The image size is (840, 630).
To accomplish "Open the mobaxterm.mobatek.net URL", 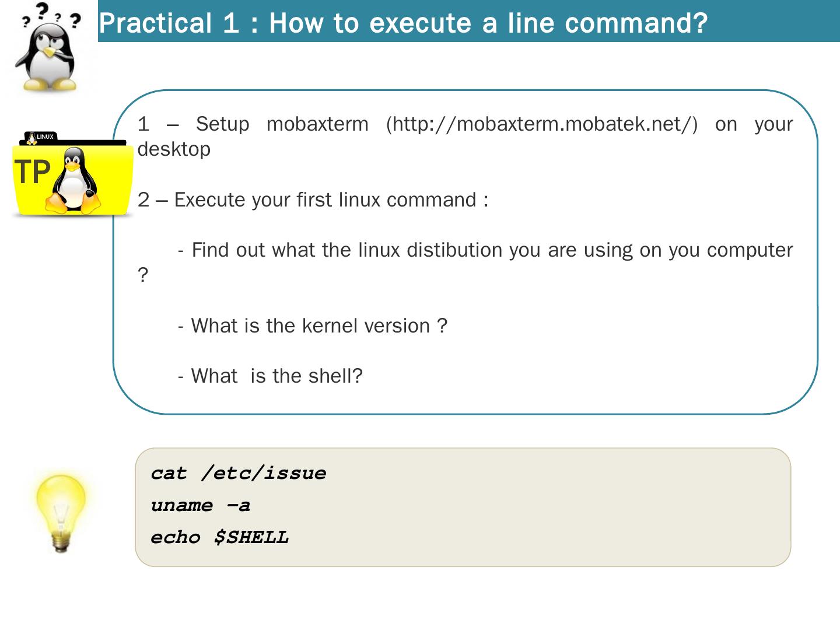I will pyautogui.click(x=541, y=124).
